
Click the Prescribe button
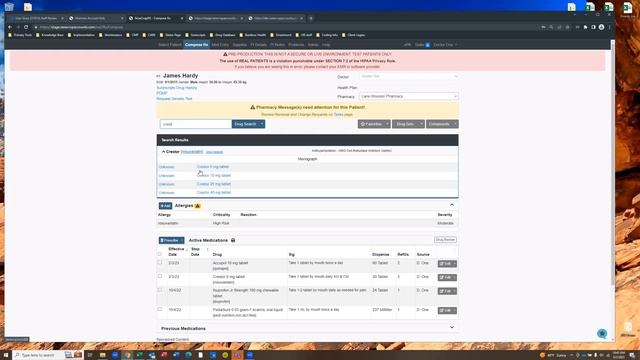[x=169, y=240]
